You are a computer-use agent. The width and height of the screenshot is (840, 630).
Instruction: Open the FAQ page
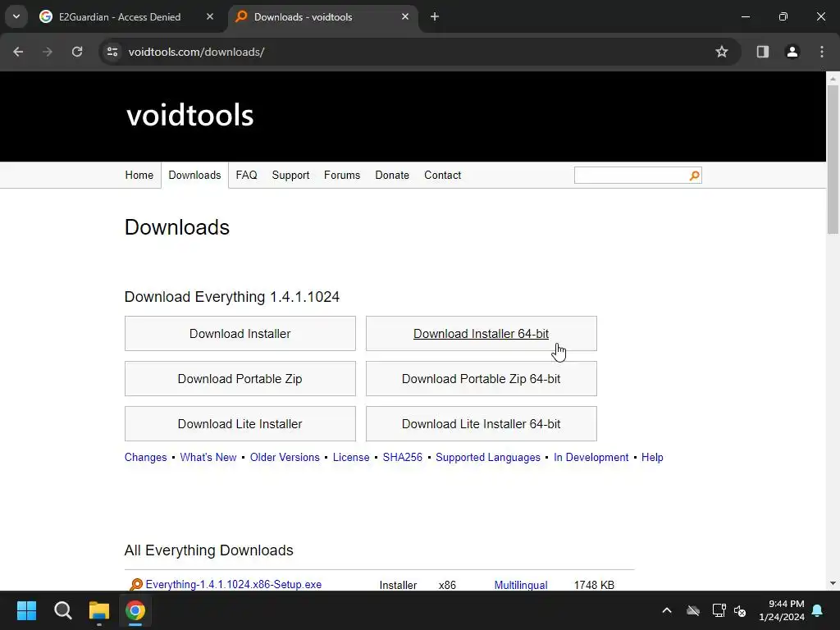(246, 176)
